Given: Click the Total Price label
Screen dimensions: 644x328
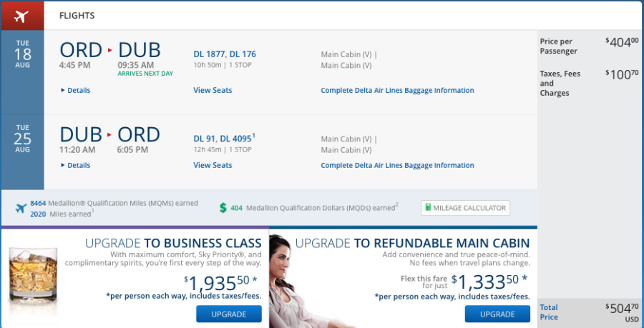Looking at the screenshot, I should [549, 312].
